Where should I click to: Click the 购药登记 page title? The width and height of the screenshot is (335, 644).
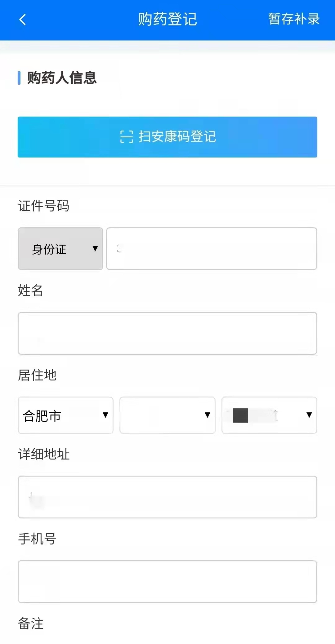(x=167, y=19)
